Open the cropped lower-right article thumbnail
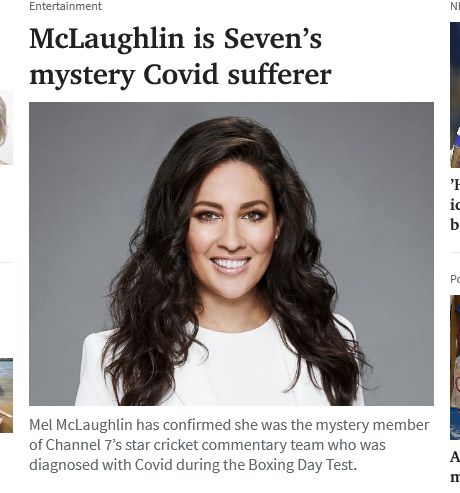 coord(455,367)
